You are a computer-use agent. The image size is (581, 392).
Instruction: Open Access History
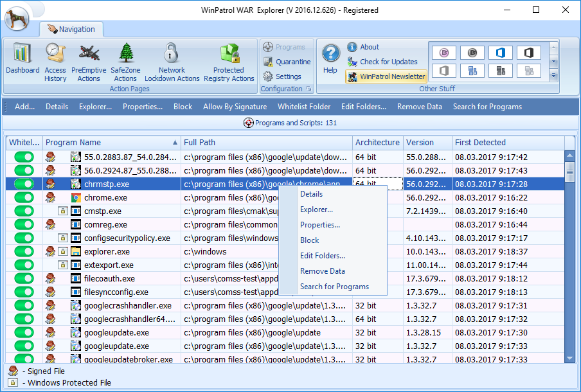tap(55, 61)
